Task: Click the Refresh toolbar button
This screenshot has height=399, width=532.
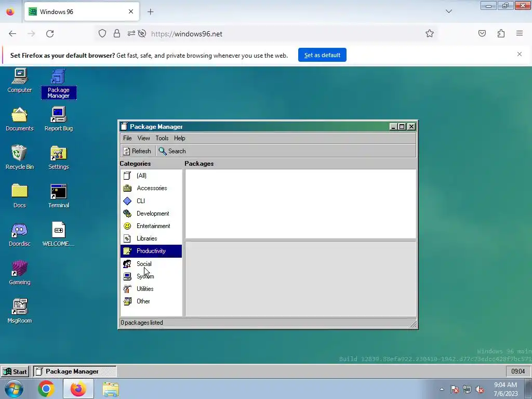Action: coord(137,151)
